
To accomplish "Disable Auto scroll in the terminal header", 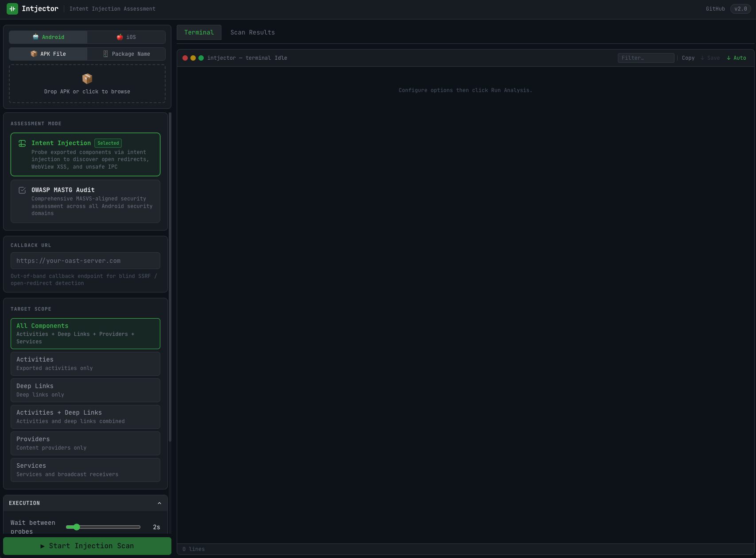I will (736, 58).
